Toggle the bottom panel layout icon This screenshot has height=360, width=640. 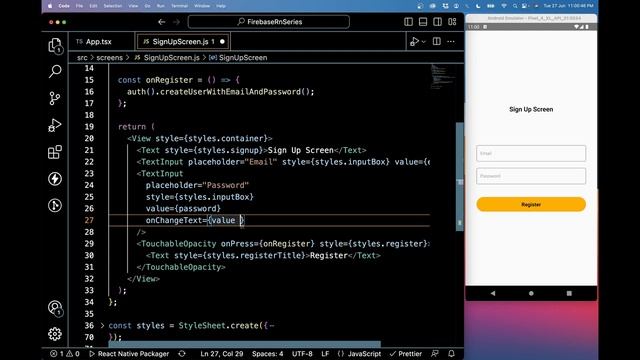coord(423,22)
